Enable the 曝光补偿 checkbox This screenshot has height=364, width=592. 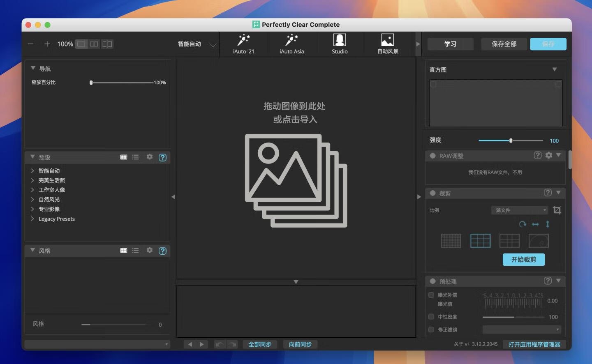pyautogui.click(x=431, y=295)
